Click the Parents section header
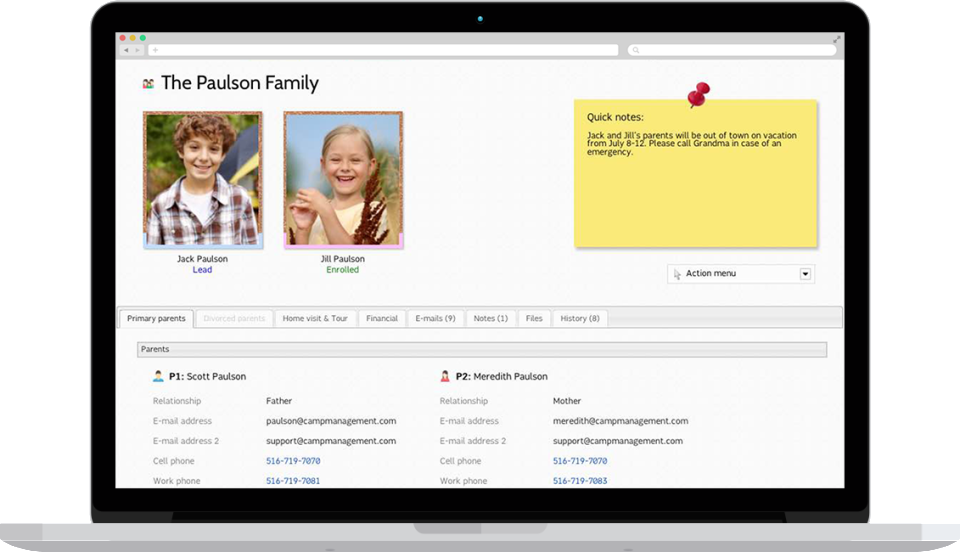 (x=482, y=349)
